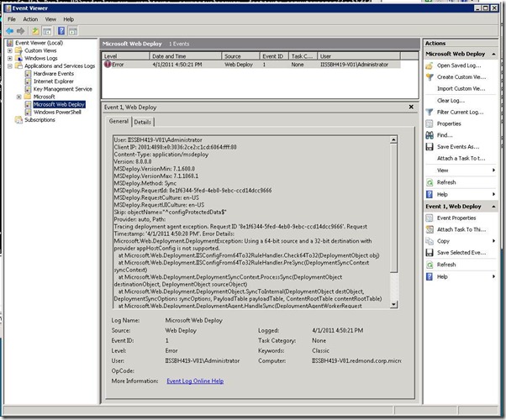
Task: Sort events by Date and Time column header
Action: (x=186, y=56)
